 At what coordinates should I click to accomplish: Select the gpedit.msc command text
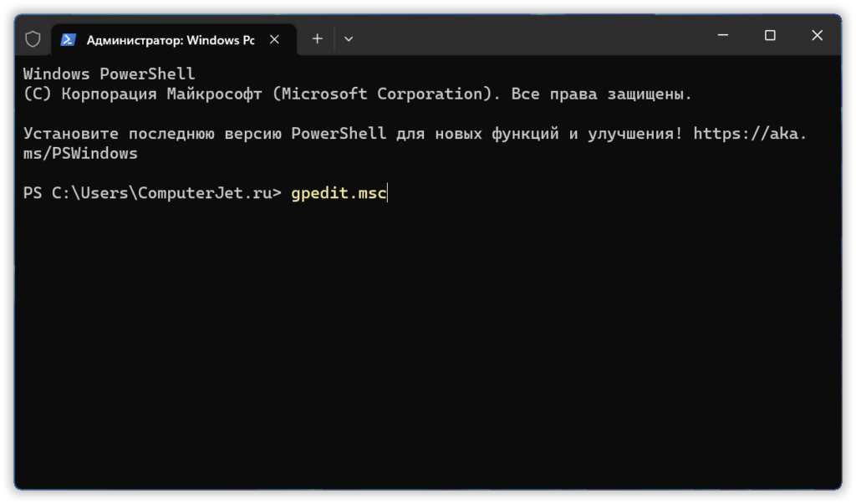338,193
